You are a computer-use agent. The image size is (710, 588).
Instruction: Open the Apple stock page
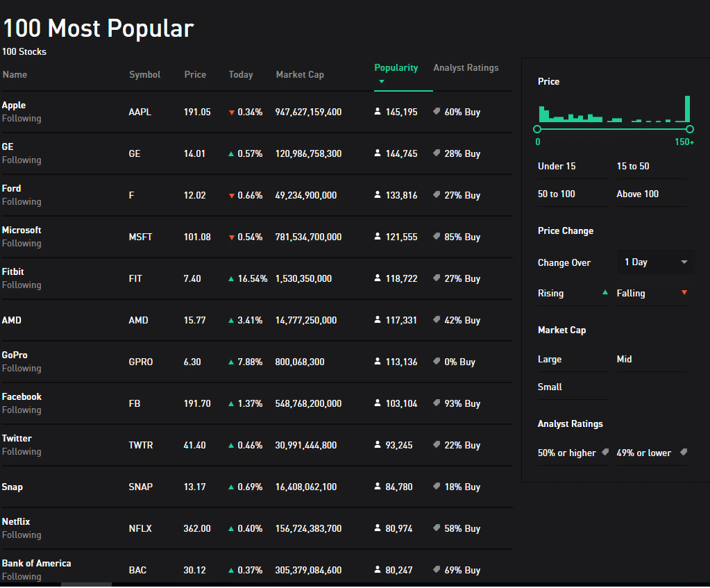tap(14, 105)
